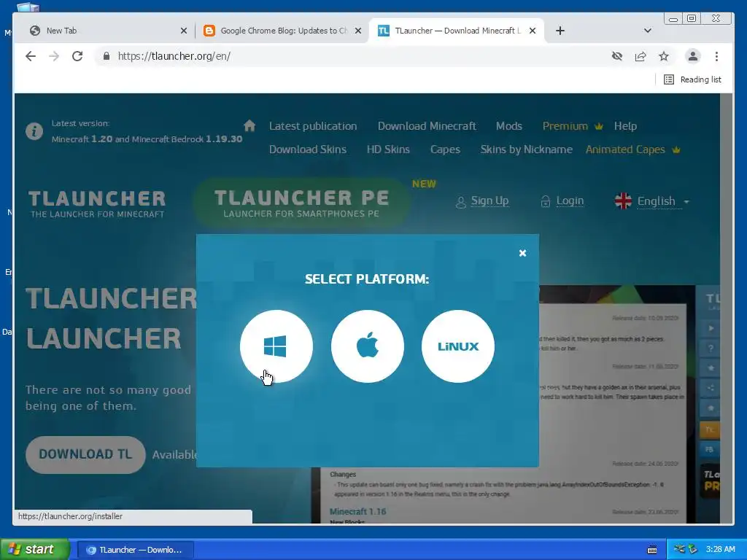Click the page vertical scrollbar
The height and width of the screenshot is (560, 747).
(726, 307)
